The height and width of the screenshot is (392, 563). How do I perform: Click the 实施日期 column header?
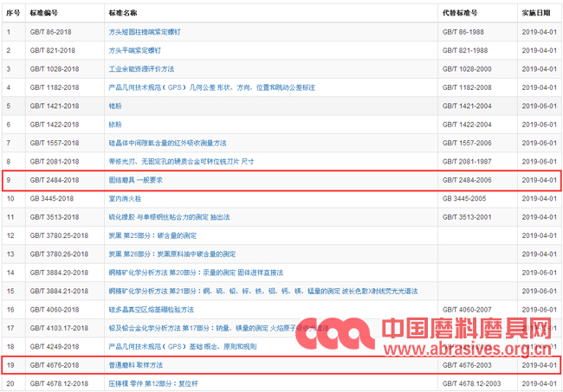pyautogui.click(x=537, y=14)
